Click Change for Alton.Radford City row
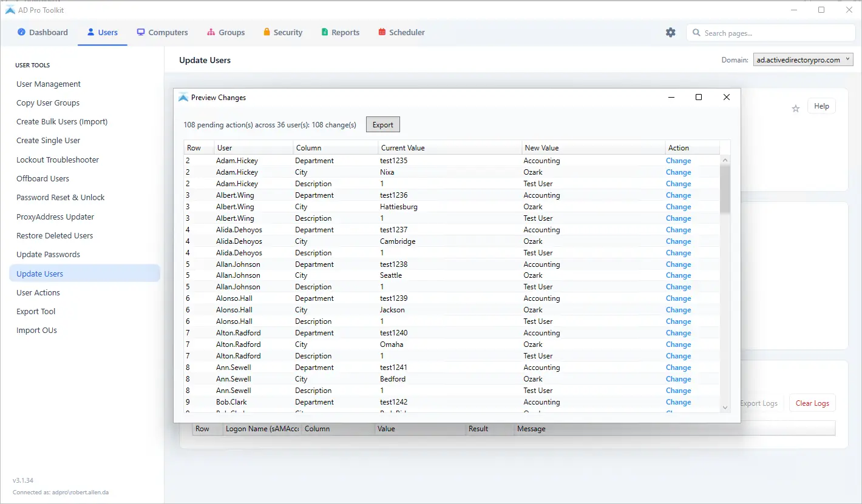 pos(678,344)
